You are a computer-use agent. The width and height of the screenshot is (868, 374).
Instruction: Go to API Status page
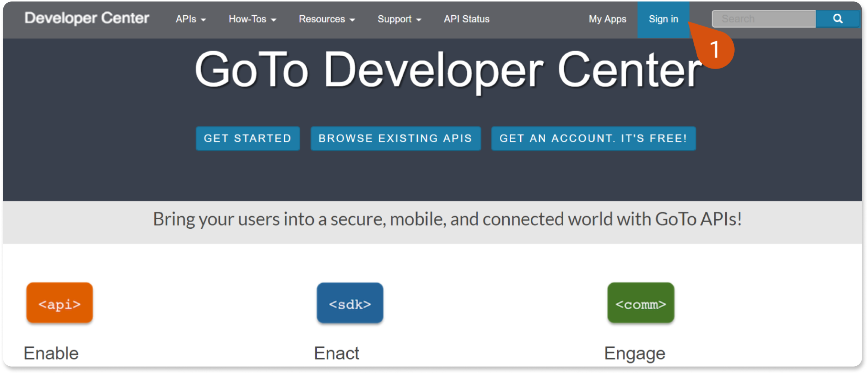click(466, 19)
